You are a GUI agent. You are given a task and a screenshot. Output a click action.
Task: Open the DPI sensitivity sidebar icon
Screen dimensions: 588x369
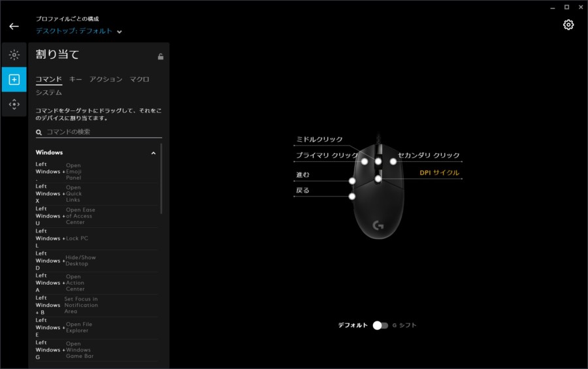pos(14,104)
